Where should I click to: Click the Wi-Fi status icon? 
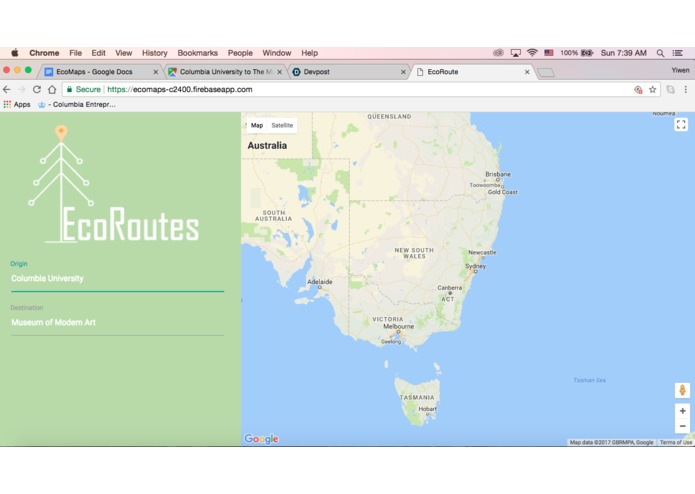pyautogui.click(x=532, y=53)
